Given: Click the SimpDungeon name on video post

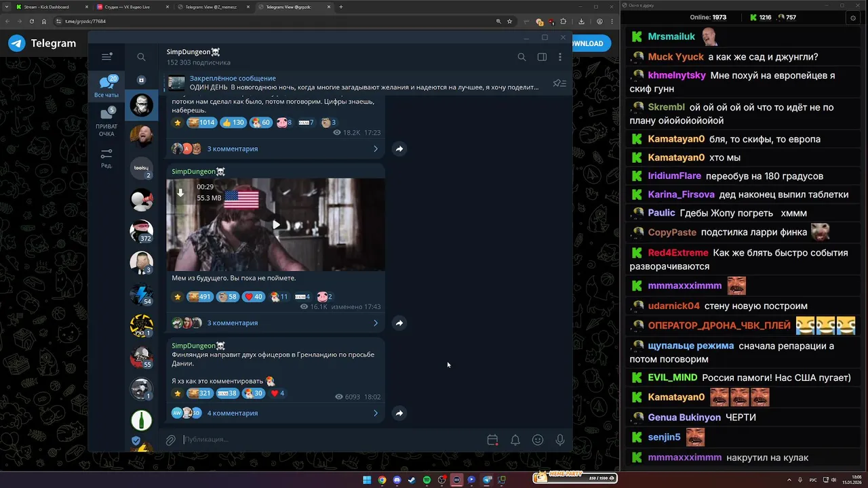Looking at the screenshot, I should (198, 171).
